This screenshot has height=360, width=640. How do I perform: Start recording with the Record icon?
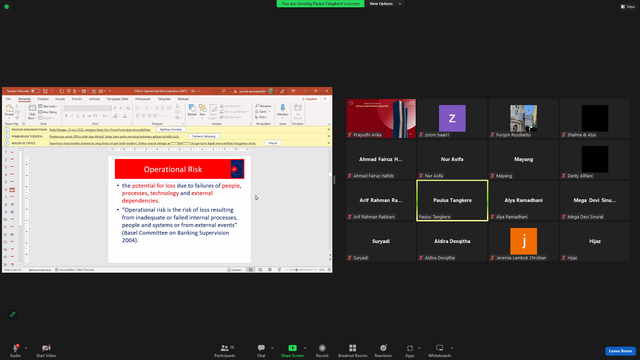coord(322,348)
